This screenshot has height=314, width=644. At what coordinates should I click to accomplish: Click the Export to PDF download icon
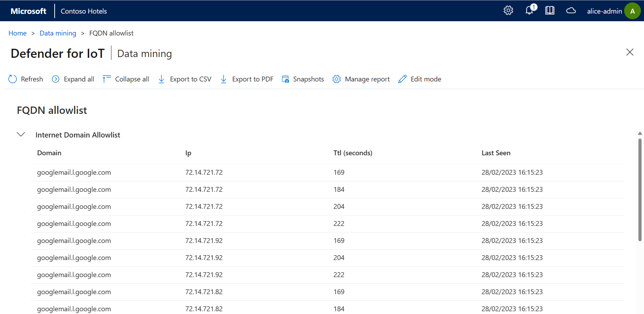tap(223, 79)
